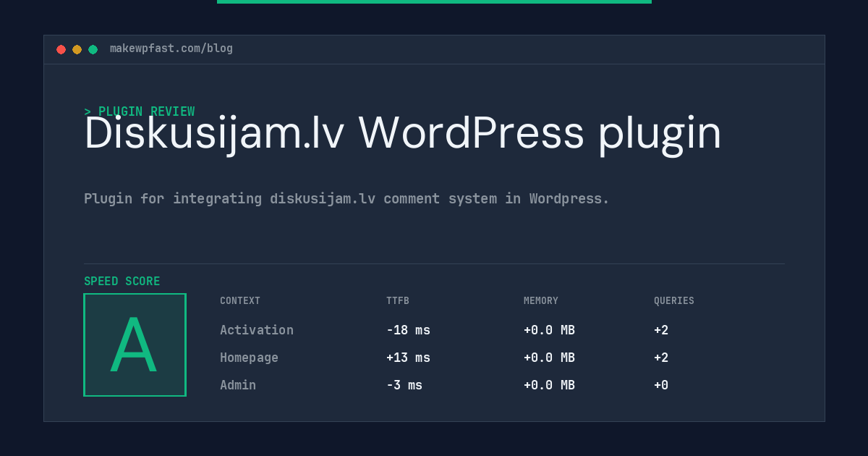Click the Homepage row queries value
The width and height of the screenshot is (868, 456).
tap(661, 358)
